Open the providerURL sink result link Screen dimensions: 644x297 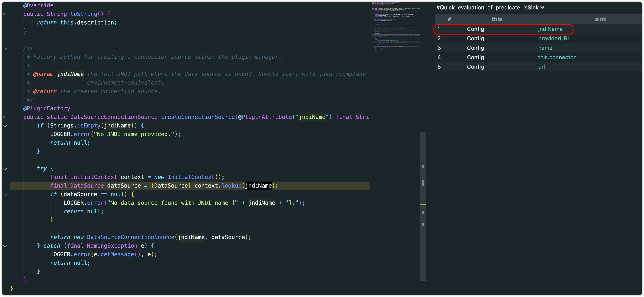click(x=554, y=38)
